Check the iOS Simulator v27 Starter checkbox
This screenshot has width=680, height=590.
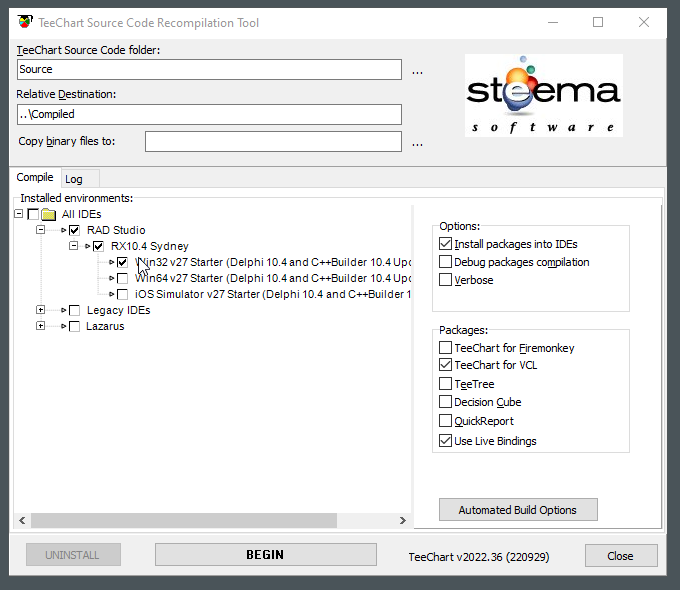pos(122,295)
